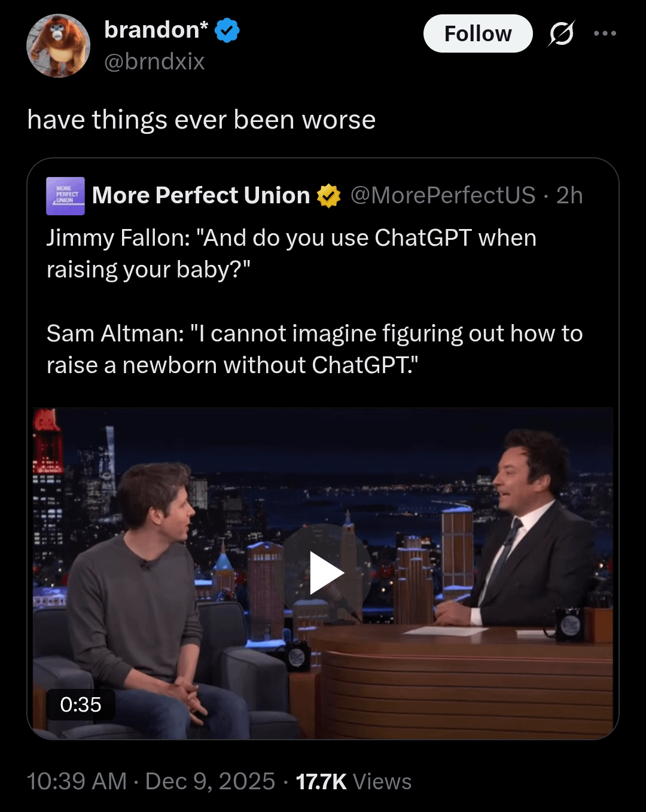Open the More Perfect Union account name
This screenshot has height=812, width=646.
[x=201, y=196]
